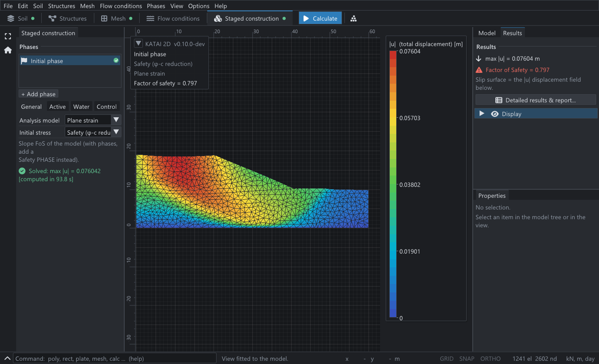The image size is (599, 364).
Task: Open the Active phase tab
Action: coord(57,107)
